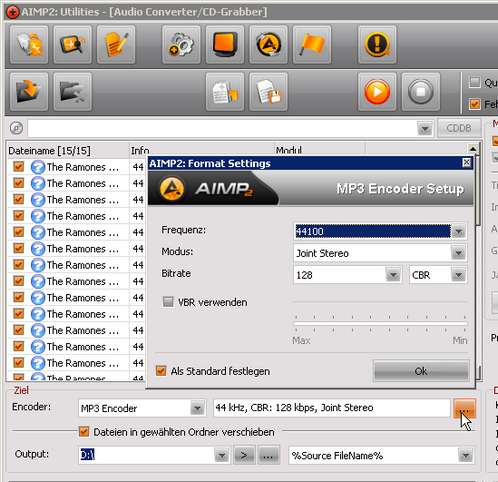Screen dimensions: 498x482
Task: Click the round disc icon left of CDDB field
Action: (x=16, y=128)
